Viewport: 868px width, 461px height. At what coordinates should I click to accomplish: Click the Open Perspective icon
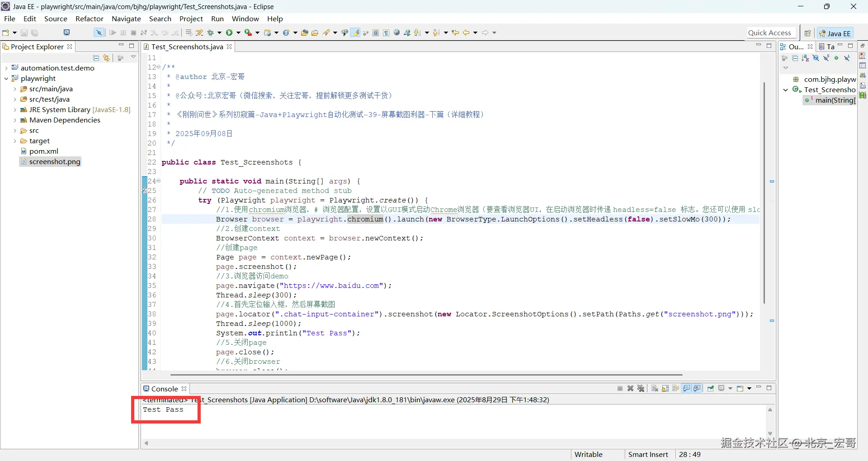point(807,33)
